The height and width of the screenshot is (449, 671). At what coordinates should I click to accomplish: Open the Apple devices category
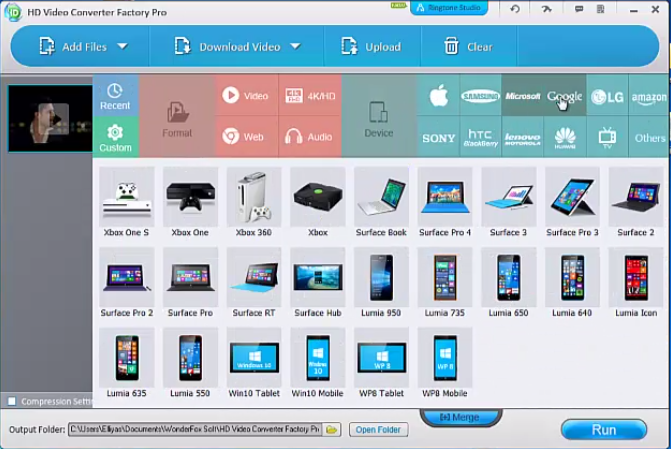pyautogui.click(x=438, y=95)
